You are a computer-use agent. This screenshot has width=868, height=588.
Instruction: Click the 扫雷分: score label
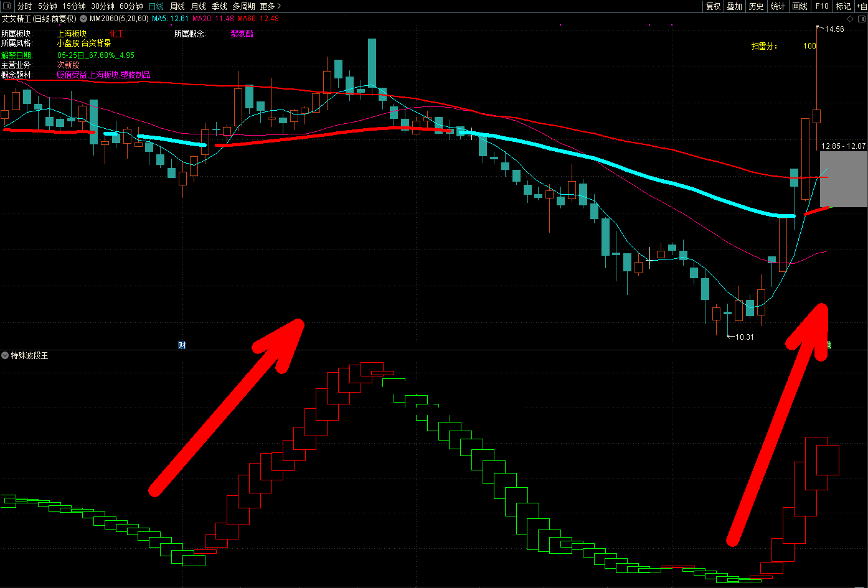pyautogui.click(x=764, y=46)
